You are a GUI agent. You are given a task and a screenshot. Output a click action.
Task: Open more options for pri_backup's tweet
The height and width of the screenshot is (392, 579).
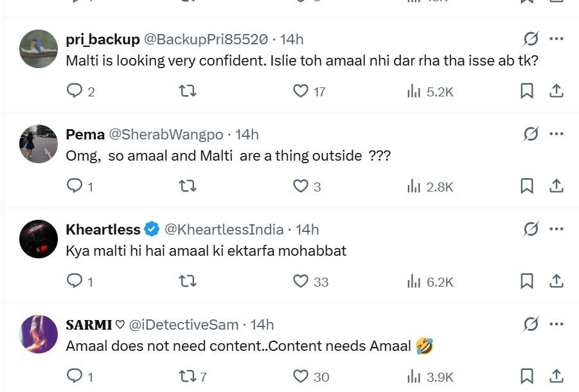[x=557, y=39]
